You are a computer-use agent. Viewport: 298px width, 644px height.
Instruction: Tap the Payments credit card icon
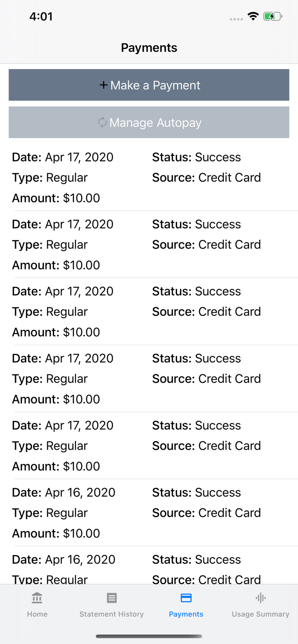coord(186,598)
